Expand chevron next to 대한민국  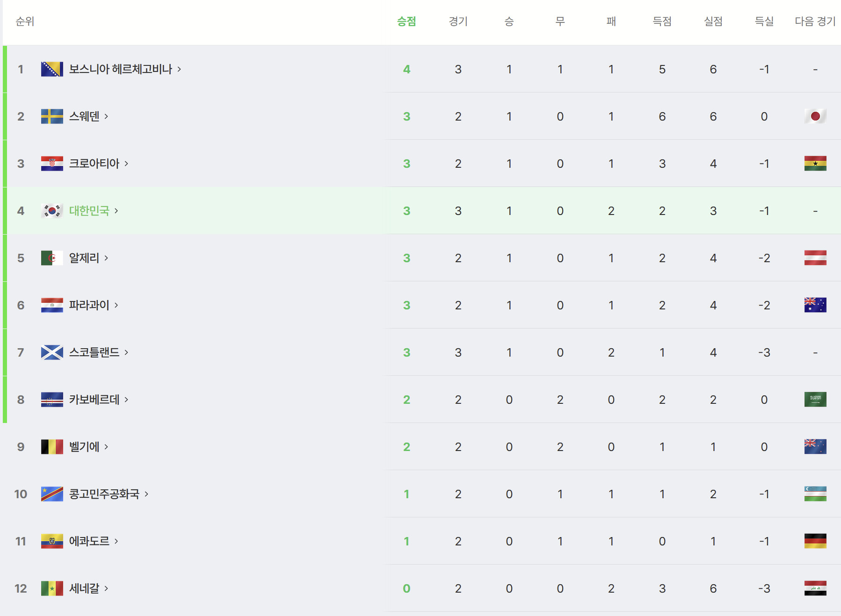tap(116, 211)
